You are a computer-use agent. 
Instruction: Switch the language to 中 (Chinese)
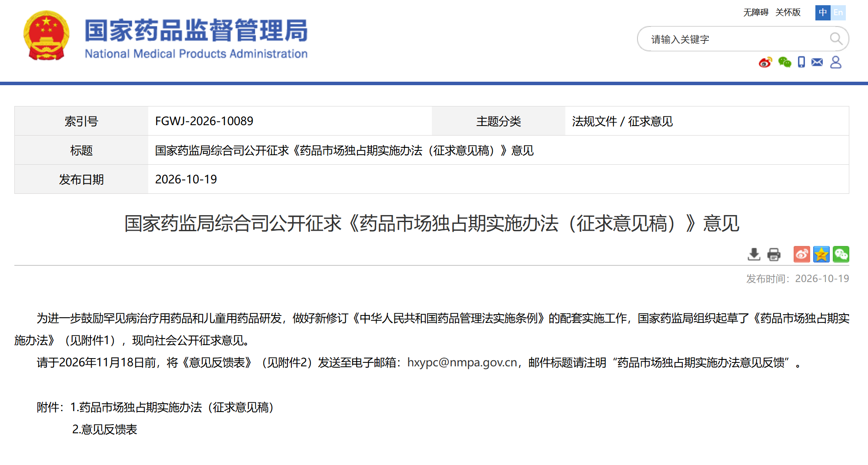[x=823, y=13]
